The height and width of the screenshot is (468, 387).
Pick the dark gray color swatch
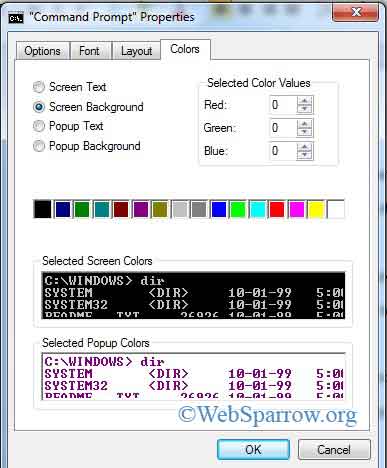(x=199, y=209)
